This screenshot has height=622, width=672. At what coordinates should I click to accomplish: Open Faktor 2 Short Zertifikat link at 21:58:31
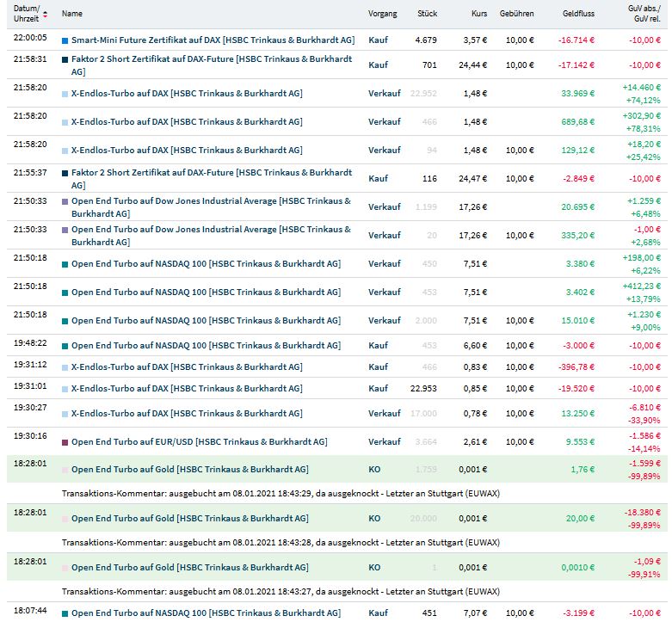(212, 65)
